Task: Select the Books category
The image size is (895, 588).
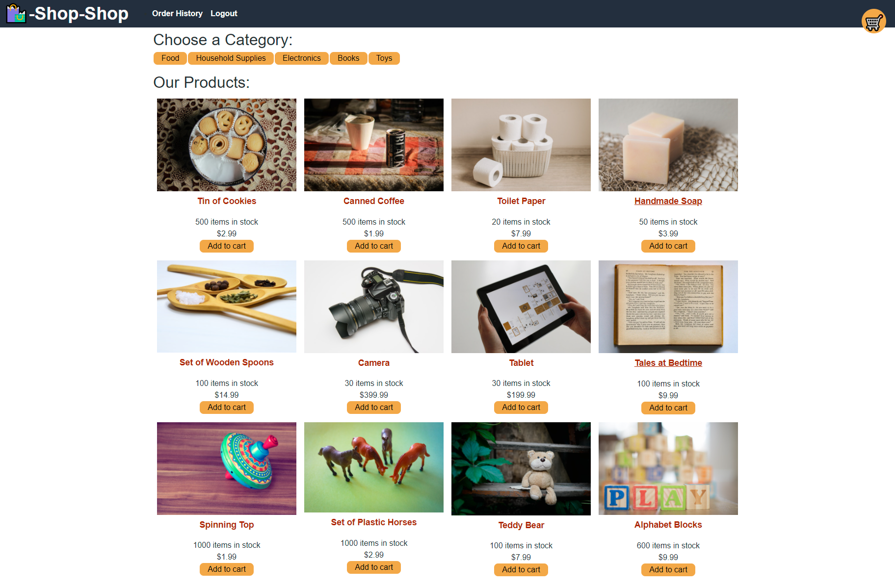Action: [348, 58]
